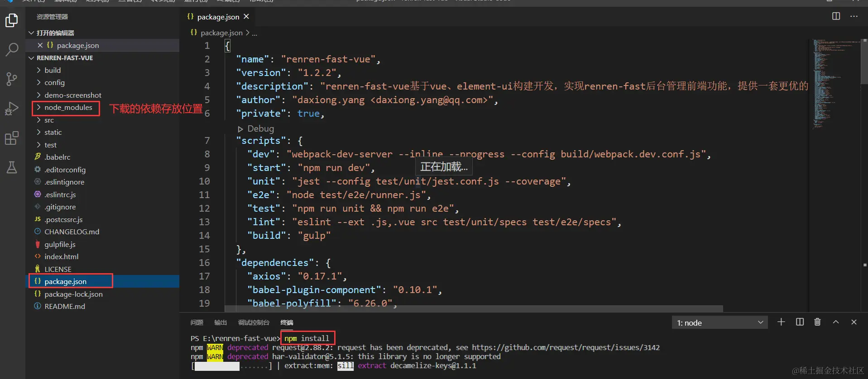The width and height of the screenshot is (868, 379).
Task: Click the "version" value 1.2.2
Action: (317, 73)
